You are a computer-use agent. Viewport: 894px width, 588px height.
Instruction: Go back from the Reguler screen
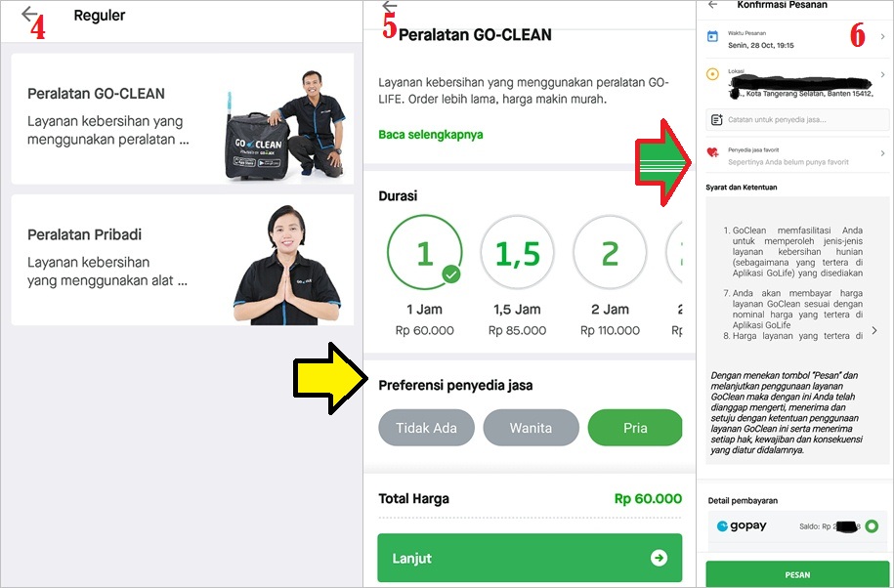pyautogui.click(x=29, y=14)
